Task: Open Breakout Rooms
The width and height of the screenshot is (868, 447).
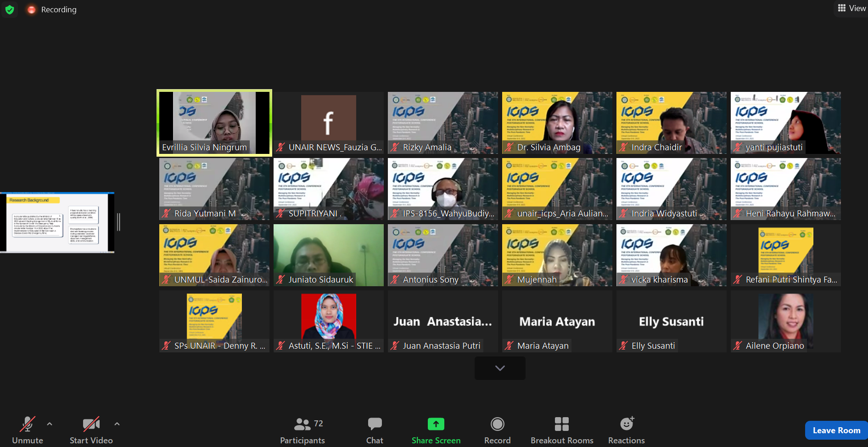Action: tap(561, 424)
